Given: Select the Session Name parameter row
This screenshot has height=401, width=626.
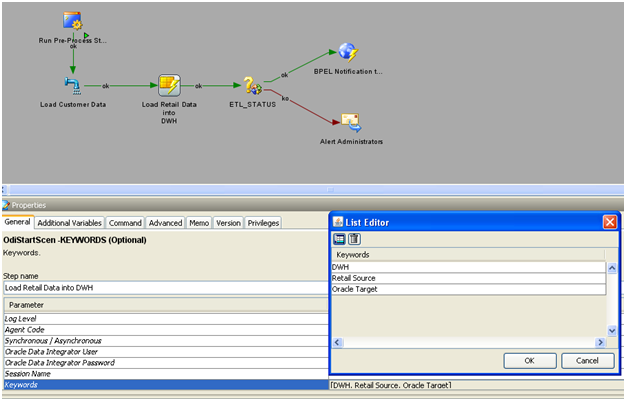Looking at the screenshot, I should [x=166, y=374].
